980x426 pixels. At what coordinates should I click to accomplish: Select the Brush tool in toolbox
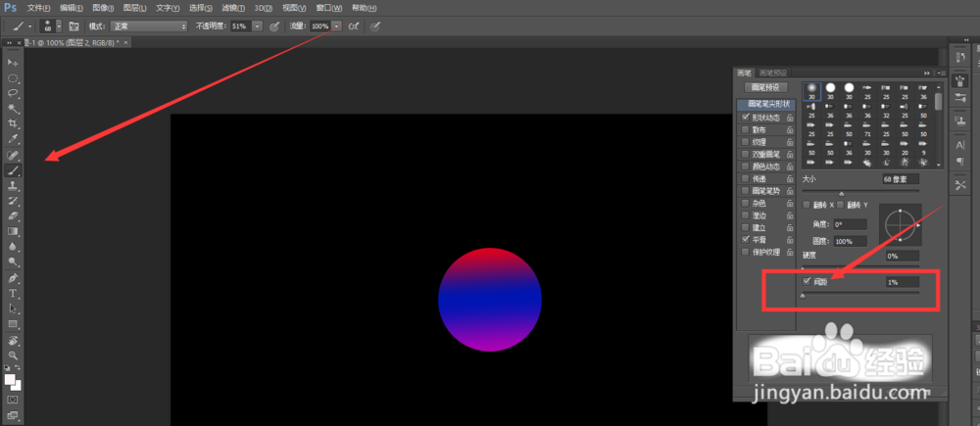(x=13, y=169)
